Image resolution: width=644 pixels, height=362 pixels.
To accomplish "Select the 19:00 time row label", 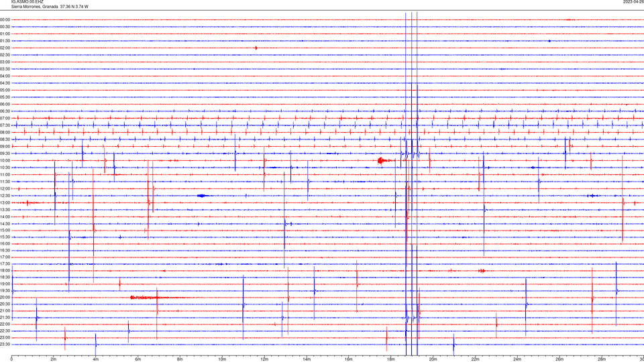I will [5, 284].
